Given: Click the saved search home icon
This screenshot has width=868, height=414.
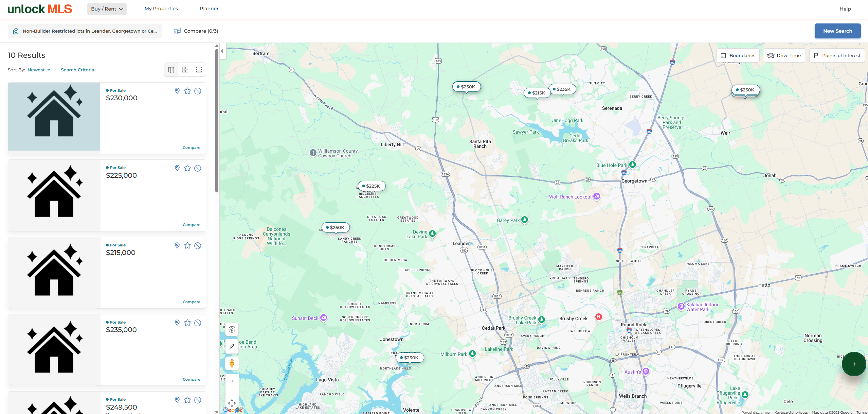Looking at the screenshot, I should click(x=16, y=31).
